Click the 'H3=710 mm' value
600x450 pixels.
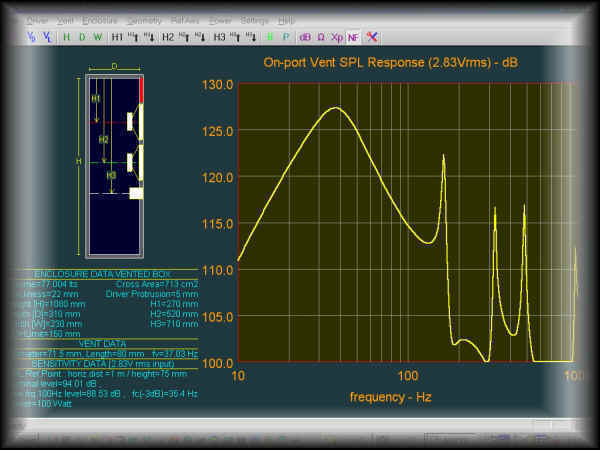point(174,324)
